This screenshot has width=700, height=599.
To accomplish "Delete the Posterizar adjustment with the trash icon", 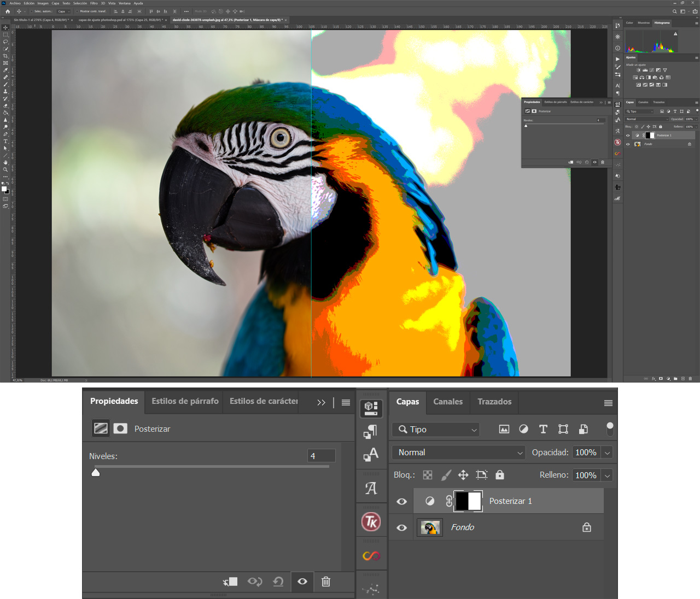I will tap(326, 582).
